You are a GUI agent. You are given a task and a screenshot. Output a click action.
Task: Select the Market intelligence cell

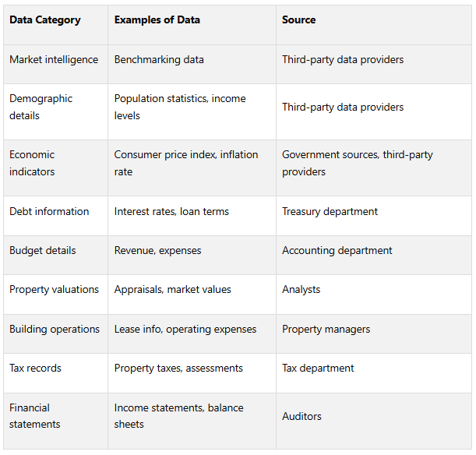pyautogui.click(x=54, y=59)
